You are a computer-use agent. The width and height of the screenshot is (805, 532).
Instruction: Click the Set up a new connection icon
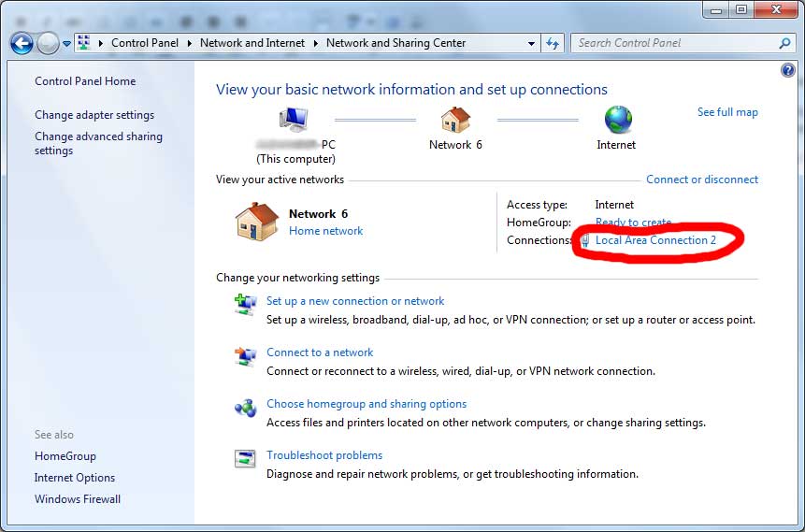pyautogui.click(x=245, y=304)
